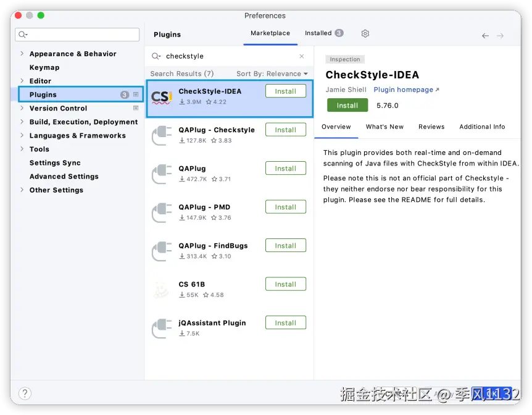The image size is (532, 415).
Task: Open the Sort By: Relevance dropdown
Action: (x=272, y=73)
